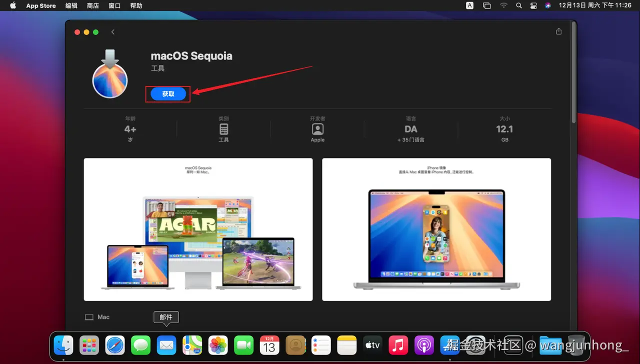Open the 类别 calculator tools icon
The height and width of the screenshot is (364, 640).
pos(224,129)
